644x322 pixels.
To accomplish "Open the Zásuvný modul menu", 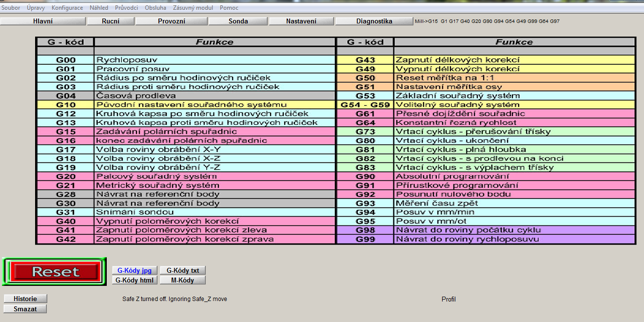I will (x=193, y=8).
